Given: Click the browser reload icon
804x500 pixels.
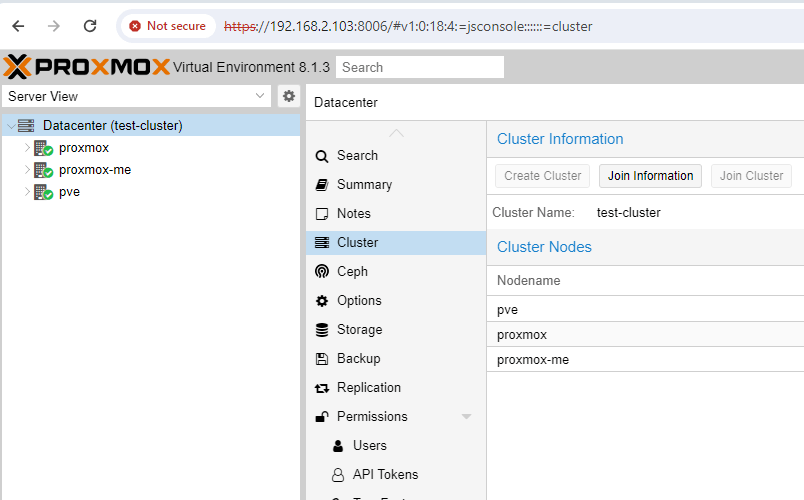Looking at the screenshot, I should tap(90, 26).
